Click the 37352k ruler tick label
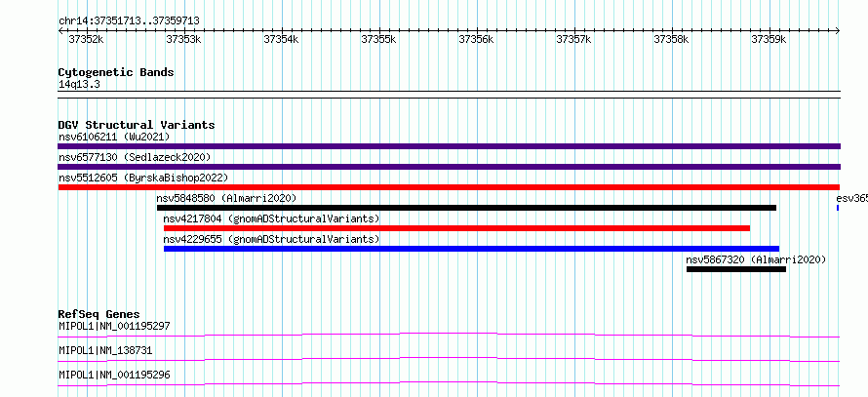Image resolution: width=868 pixels, height=397 pixels. click(86, 39)
